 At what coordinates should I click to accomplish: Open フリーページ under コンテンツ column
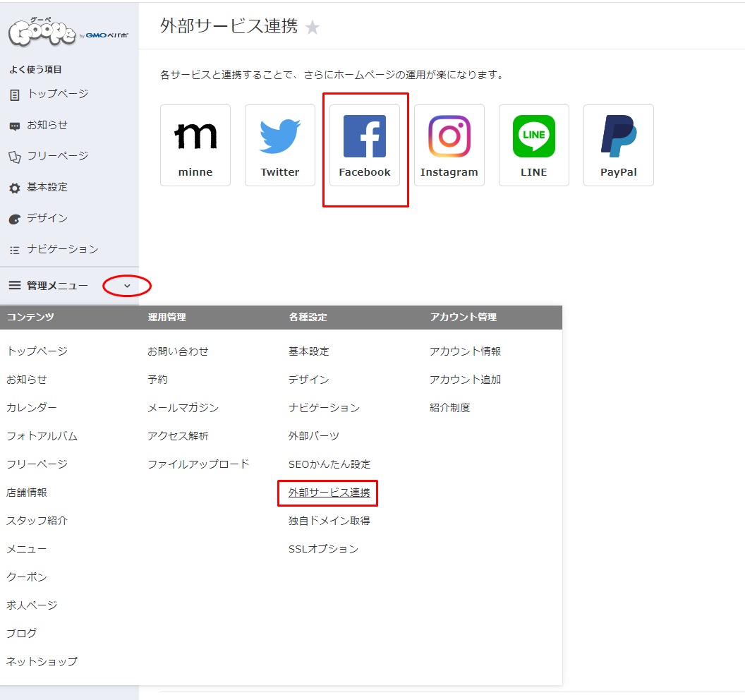(x=37, y=464)
